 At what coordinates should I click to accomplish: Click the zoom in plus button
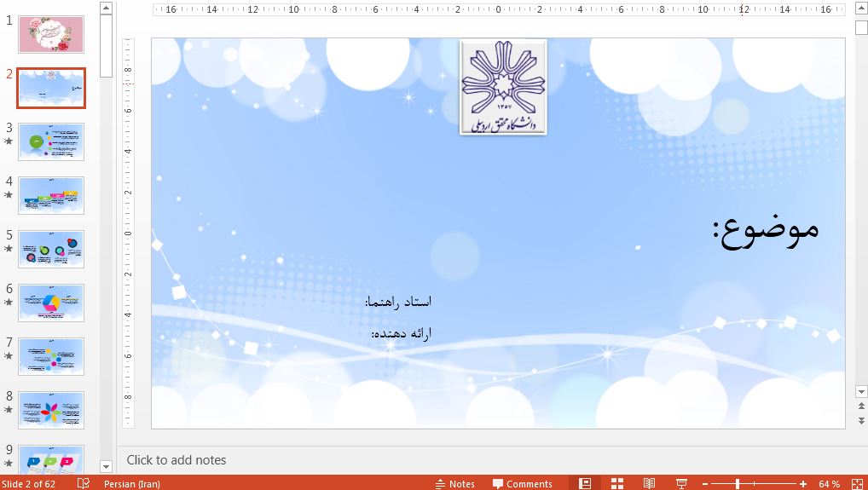click(803, 484)
